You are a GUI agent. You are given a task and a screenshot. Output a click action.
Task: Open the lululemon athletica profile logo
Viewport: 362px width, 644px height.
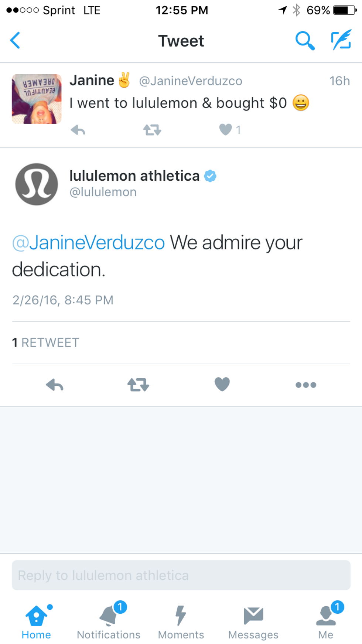coord(37,184)
